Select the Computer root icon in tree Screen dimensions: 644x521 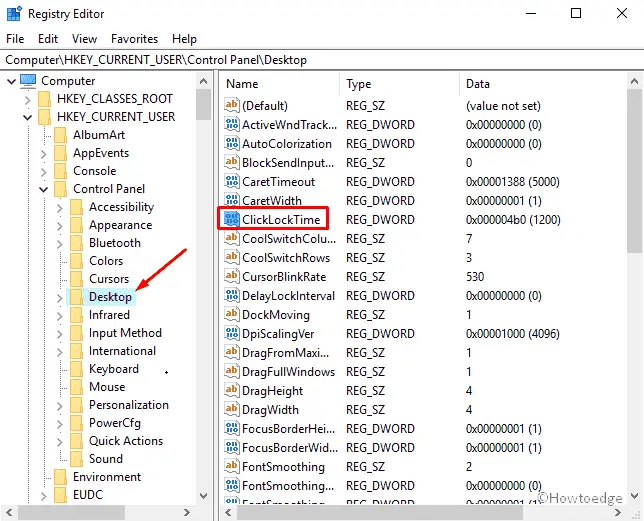coord(28,81)
